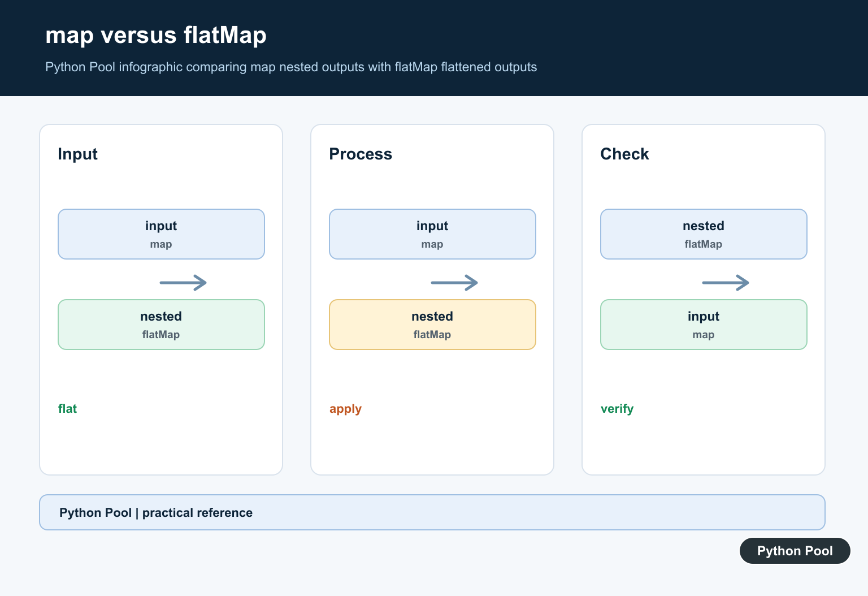Select the 'Input' card heading
Image resolution: width=868 pixels, height=596 pixels.
tap(77, 154)
